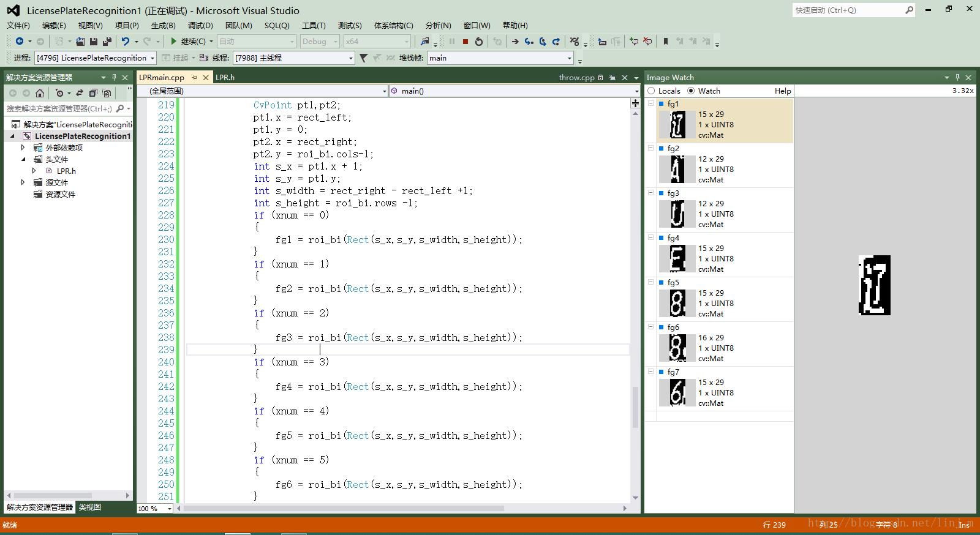Screen dimensions: 980x535
Task: Uncomment the selected lines via toolbar icon
Action: [x=647, y=42]
